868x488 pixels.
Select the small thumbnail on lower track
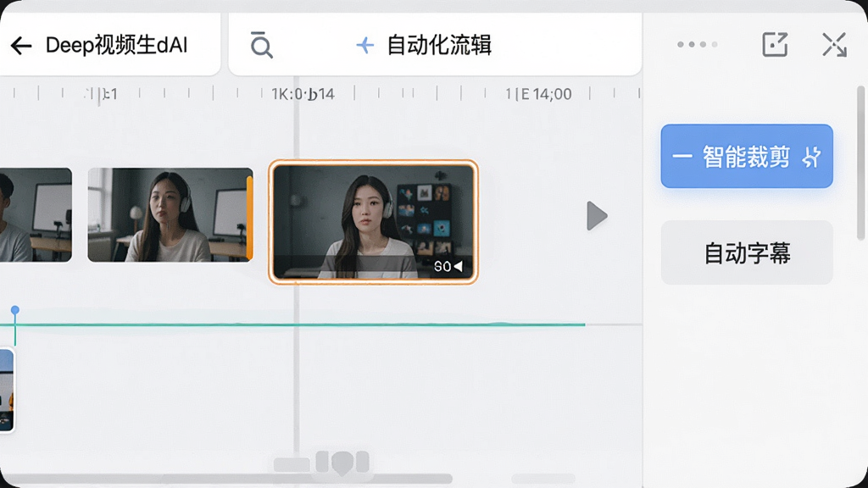click(7, 390)
